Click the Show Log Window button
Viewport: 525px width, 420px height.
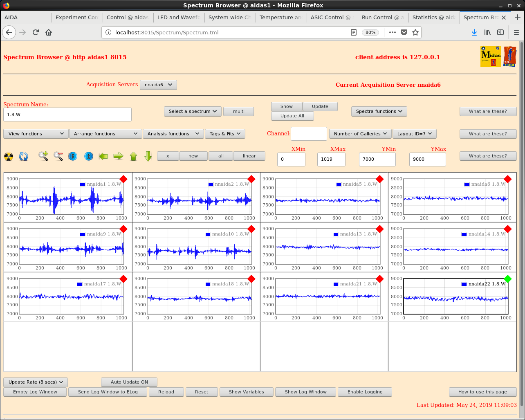point(306,392)
